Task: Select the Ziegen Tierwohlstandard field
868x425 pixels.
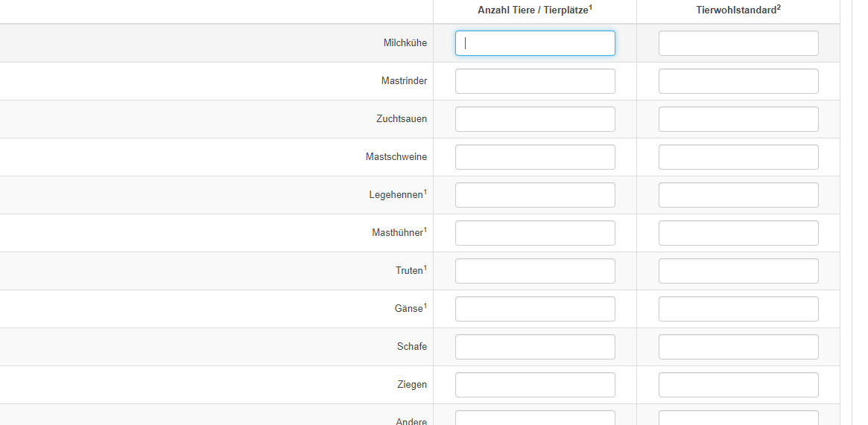Action: pos(738,385)
